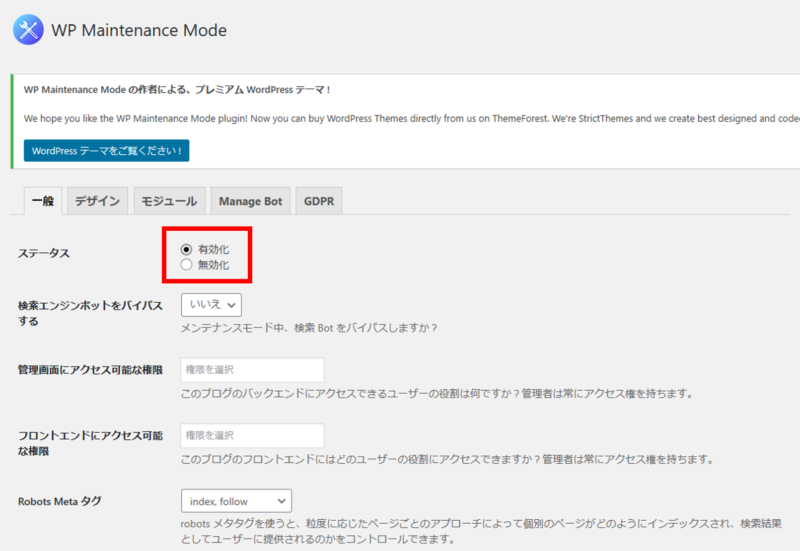Click the フロントエンドにアクセス可能な権限 label

point(90,443)
